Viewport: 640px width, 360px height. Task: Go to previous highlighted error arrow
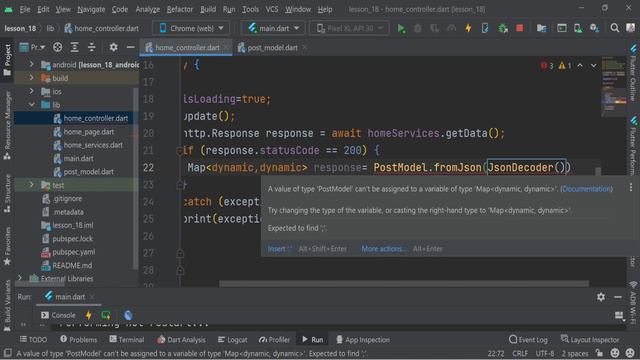(580, 65)
